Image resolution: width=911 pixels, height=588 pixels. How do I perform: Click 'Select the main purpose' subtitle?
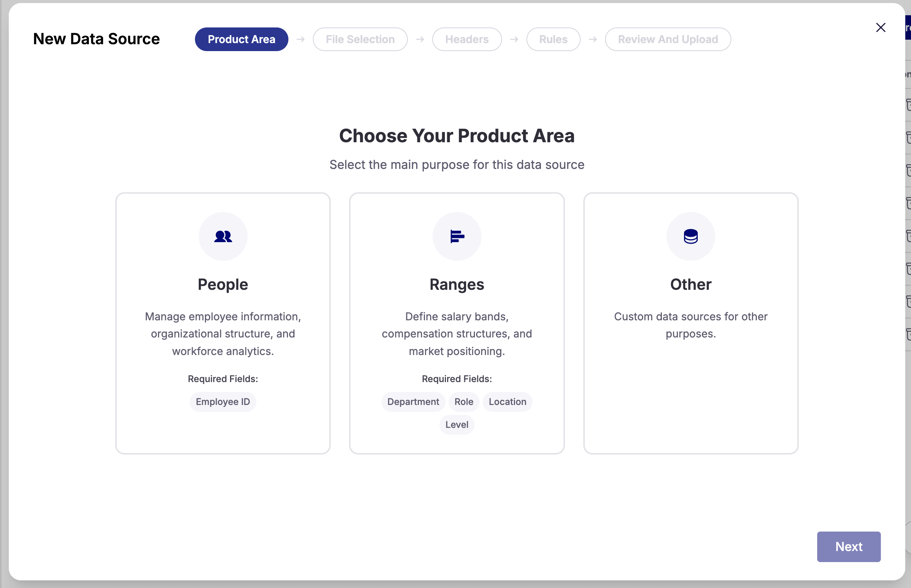pos(457,165)
